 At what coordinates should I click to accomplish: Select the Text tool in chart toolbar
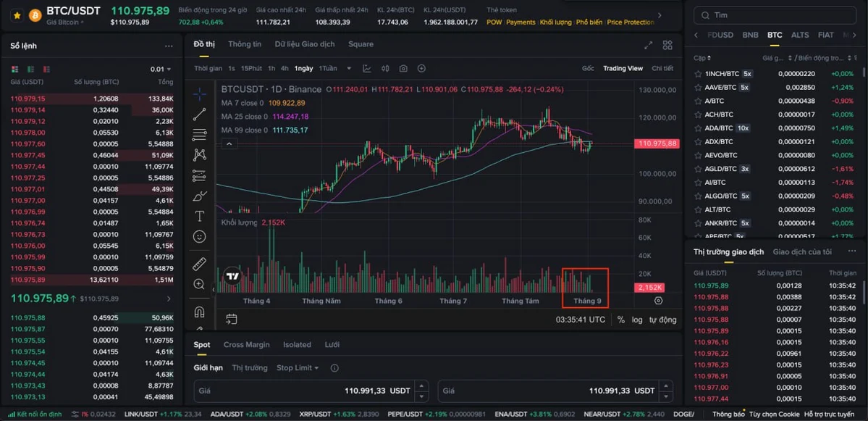coord(200,216)
